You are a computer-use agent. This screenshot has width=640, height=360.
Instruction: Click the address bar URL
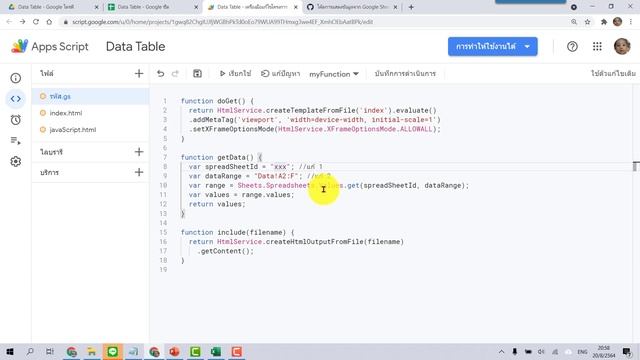pos(222,22)
